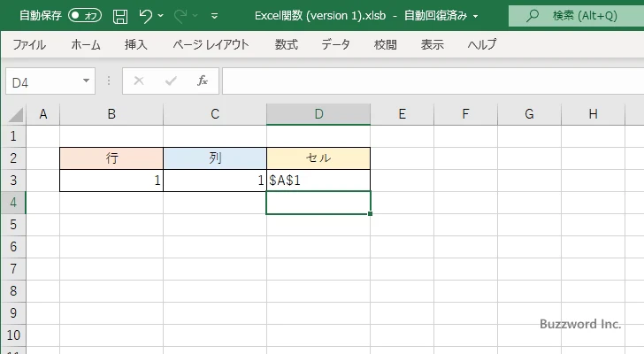Viewport: 644px width, 354px height.
Task: Click cell C3 containing 1
Action: [x=215, y=181]
